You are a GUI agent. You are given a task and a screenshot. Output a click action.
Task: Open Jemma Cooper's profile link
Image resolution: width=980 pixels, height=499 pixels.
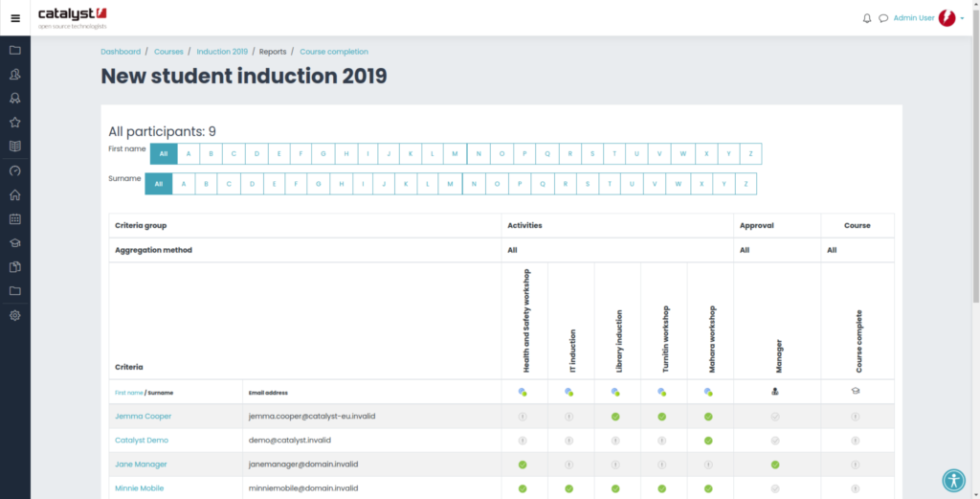click(x=143, y=417)
